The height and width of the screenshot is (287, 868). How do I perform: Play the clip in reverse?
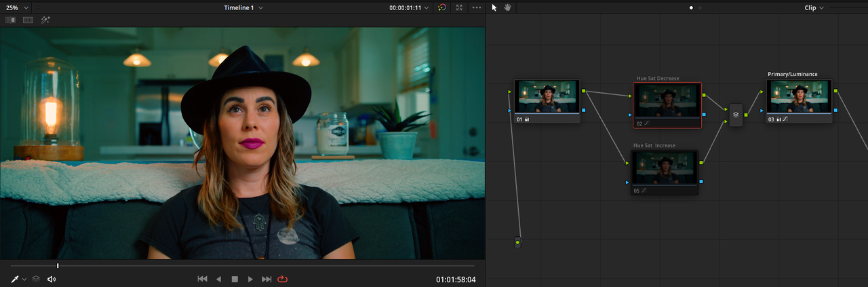pyautogui.click(x=218, y=279)
